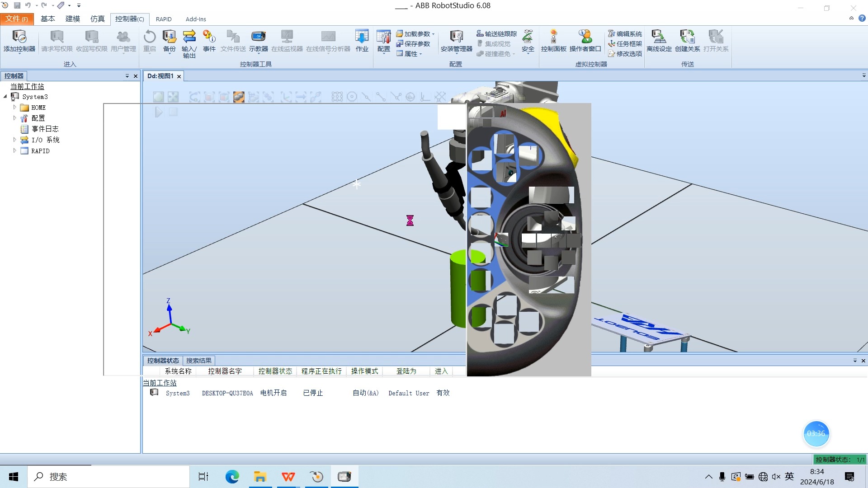The width and height of the screenshot is (868, 488).
Task: Open the Inputs/Outputs (输入/输出) tool
Action: (189, 43)
